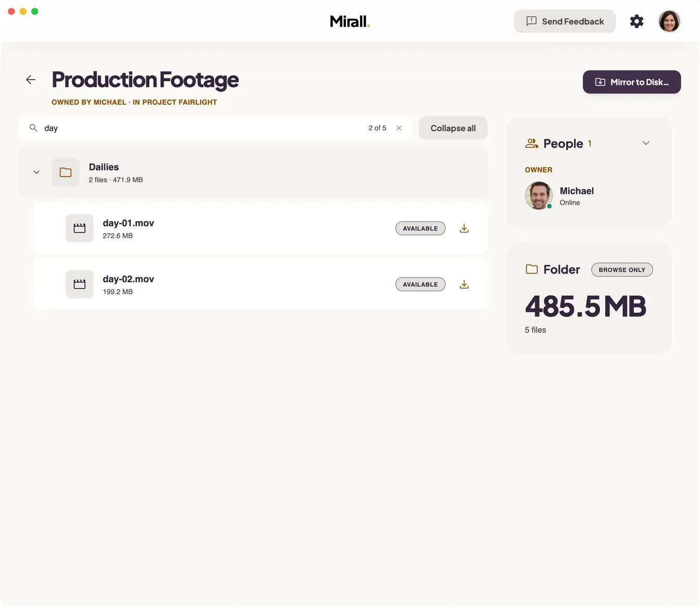The width and height of the screenshot is (700, 607).
Task: Click the '2 of 5' match counter
Action: tap(377, 128)
